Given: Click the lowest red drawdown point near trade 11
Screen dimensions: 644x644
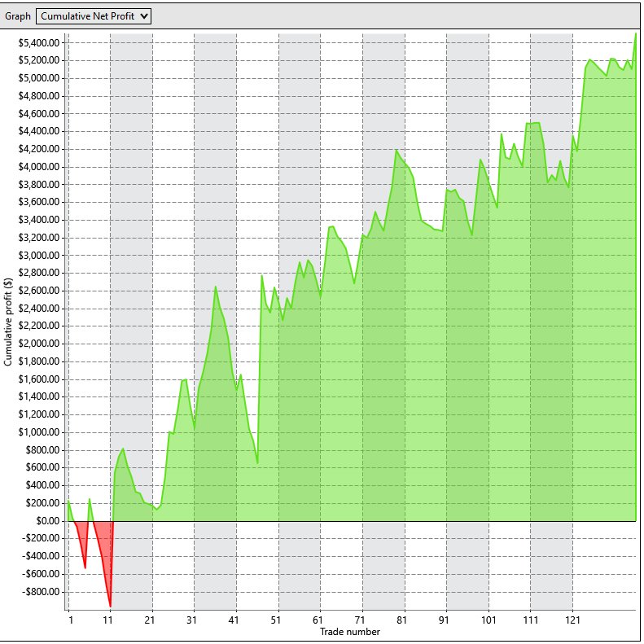Looking at the screenshot, I should pyautogui.click(x=110, y=606).
